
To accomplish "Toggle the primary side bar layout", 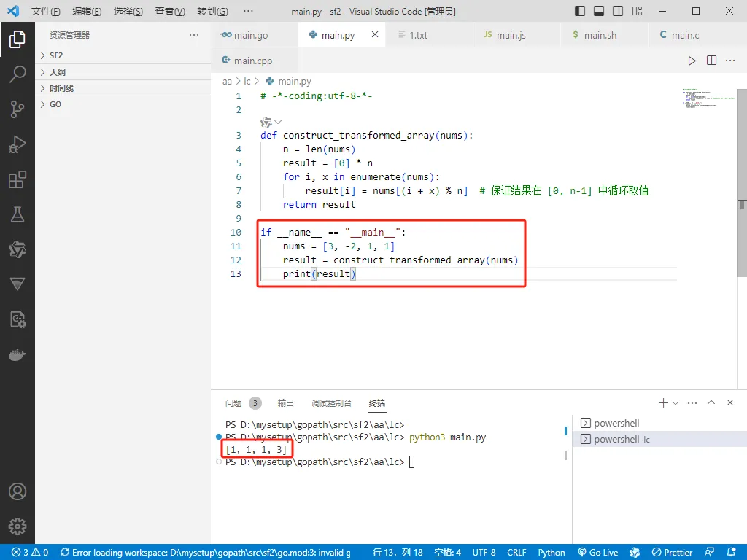I will click(580, 11).
